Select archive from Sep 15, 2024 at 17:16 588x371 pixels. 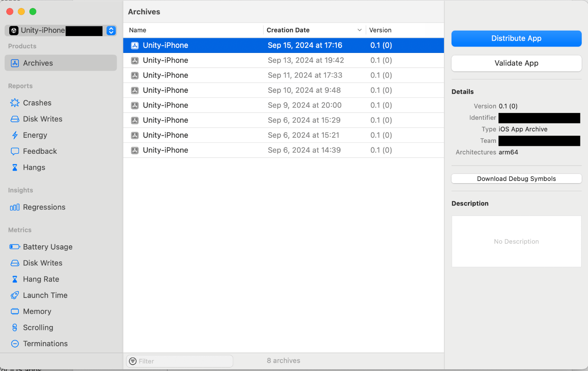283,45
